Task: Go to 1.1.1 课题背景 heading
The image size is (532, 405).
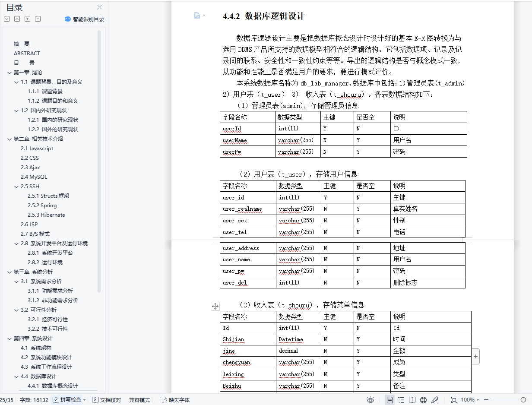Action: pos(45,92)
